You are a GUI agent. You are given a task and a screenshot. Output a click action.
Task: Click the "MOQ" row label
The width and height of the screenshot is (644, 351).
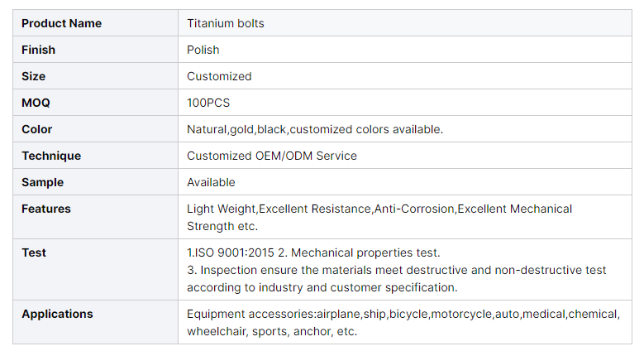pyautogui.click(x=36, y=103)
